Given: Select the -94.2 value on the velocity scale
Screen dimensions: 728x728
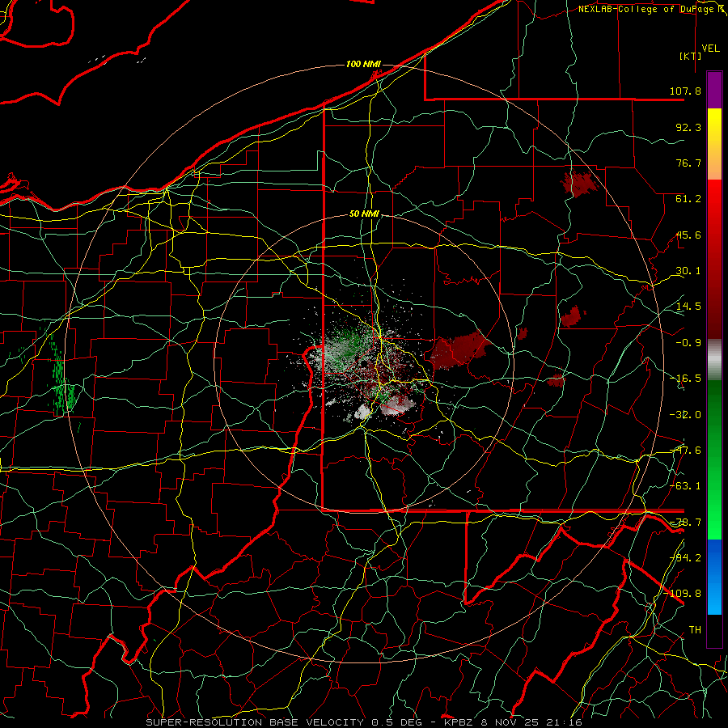Looking at the screenshot, I should (686, 558).
